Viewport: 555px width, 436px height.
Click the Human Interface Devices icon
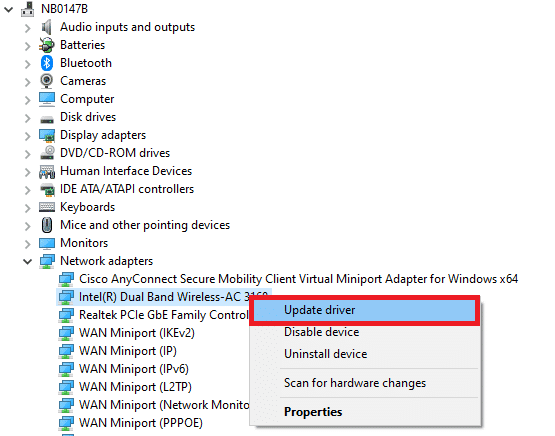click(x=47, y=171)
